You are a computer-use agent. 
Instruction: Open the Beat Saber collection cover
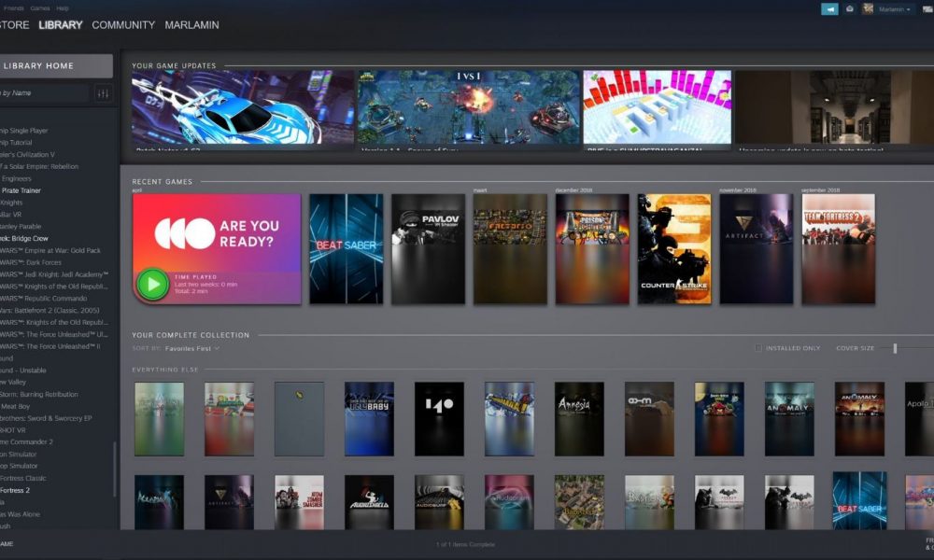click(859, 500)
